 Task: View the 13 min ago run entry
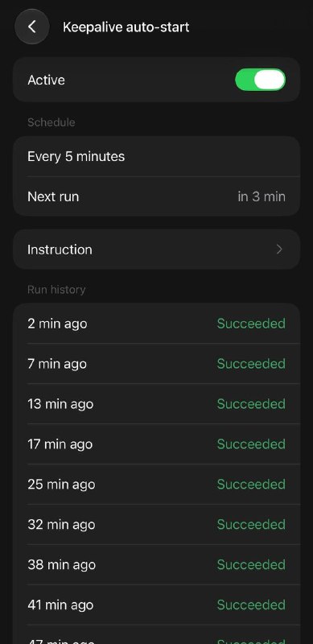[x=156, y=404]
